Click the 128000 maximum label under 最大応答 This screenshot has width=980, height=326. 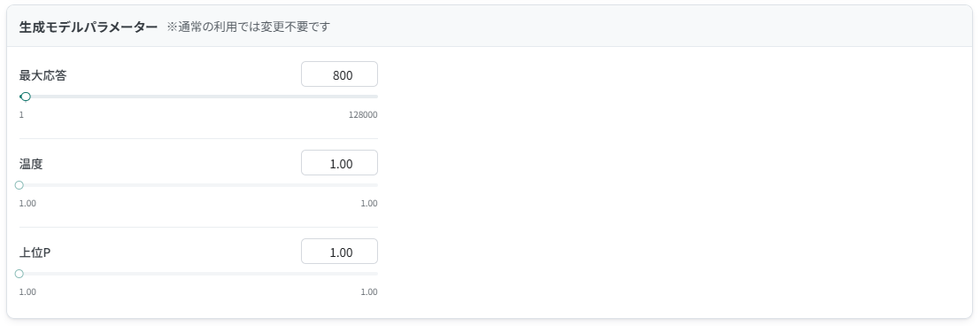pyautogui.click(x=363, y=115)
